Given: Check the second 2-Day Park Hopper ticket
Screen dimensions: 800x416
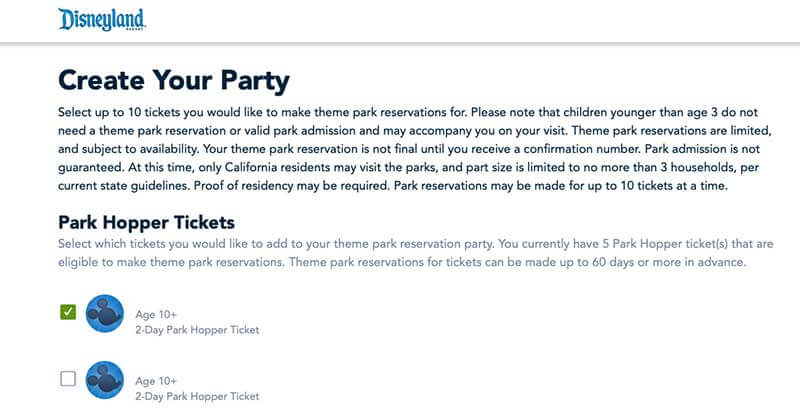Looking at the screenshot, I should coord(68,379).
